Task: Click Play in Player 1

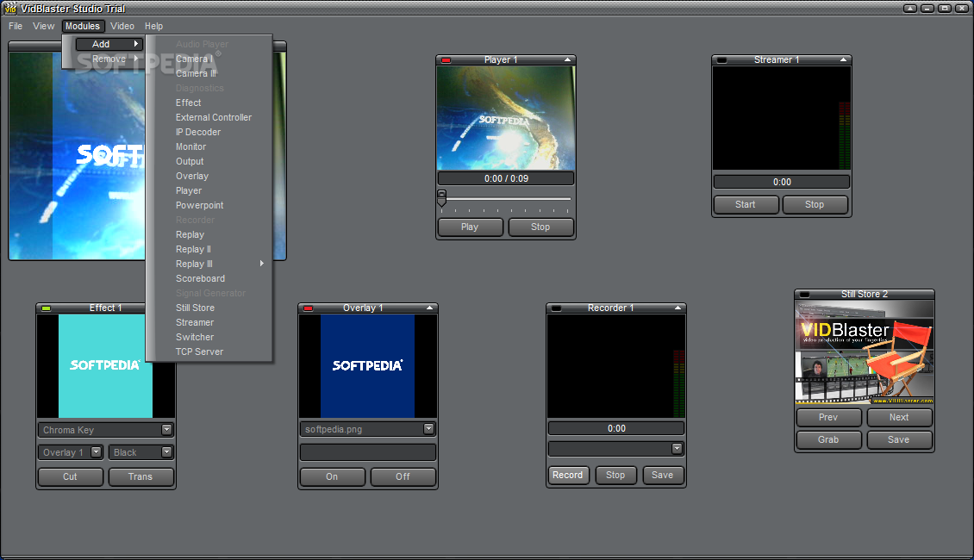Action: [x=471, y=227]
